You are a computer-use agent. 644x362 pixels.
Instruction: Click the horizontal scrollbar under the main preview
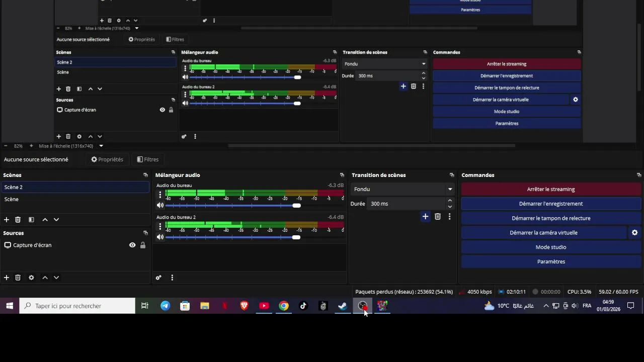[x=371, y=146]
